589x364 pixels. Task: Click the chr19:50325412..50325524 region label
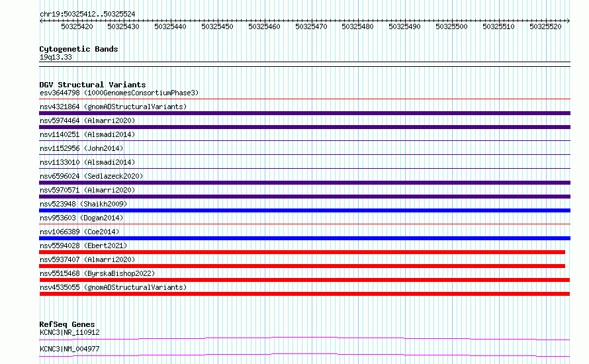point(87,14)
